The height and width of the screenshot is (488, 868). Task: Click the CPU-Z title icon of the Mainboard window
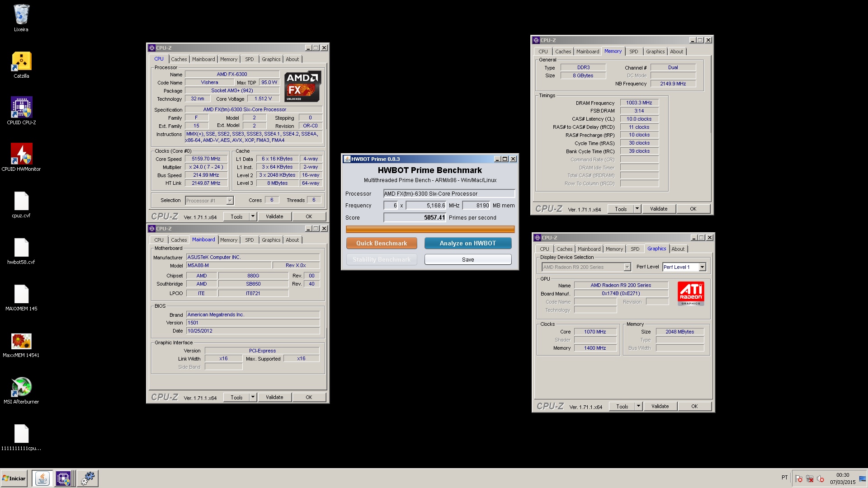[x=152, y=229]
